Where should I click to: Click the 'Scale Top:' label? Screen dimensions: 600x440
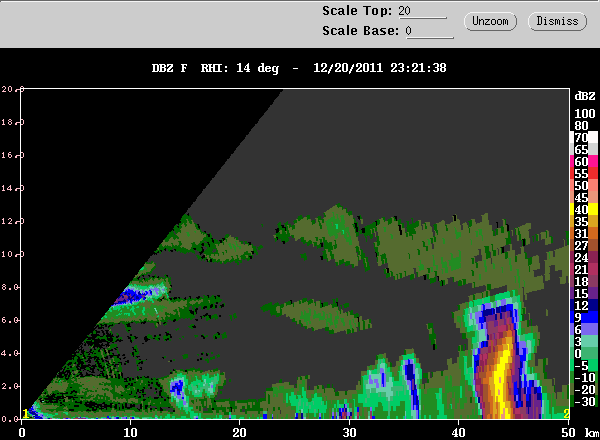tap(357, 11)
